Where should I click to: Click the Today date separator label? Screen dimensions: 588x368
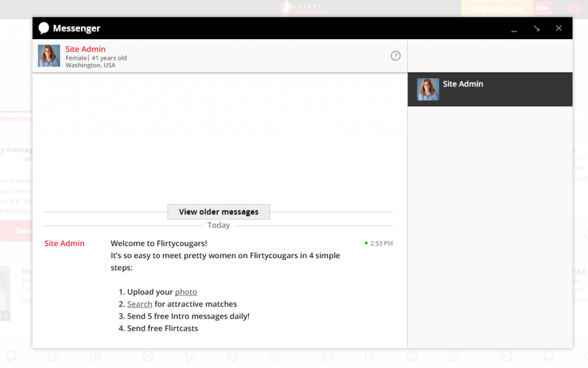tap(219, 225)
